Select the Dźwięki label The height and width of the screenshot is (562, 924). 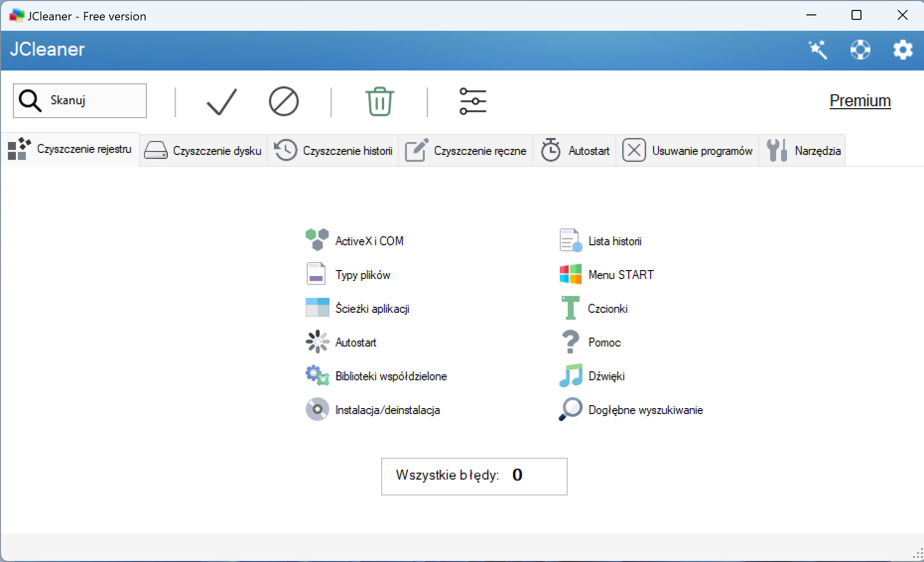click(606, 376)
